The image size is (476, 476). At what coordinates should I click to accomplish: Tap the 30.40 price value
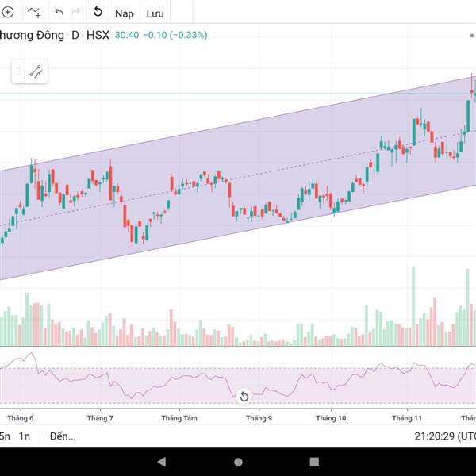tap(127, 35)
